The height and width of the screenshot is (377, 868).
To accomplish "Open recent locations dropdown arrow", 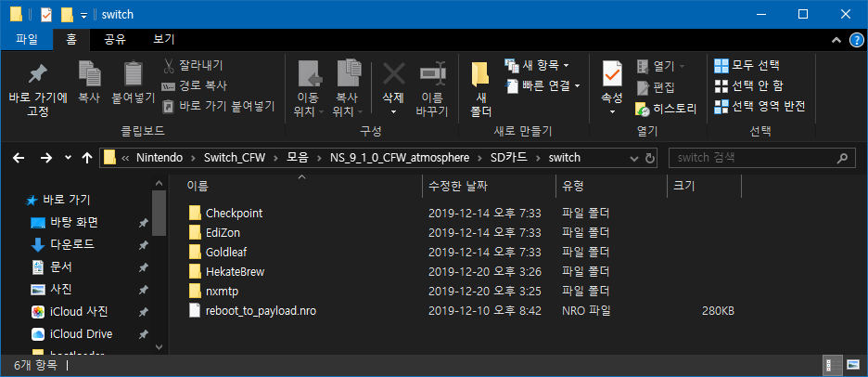I will (68, 158).
